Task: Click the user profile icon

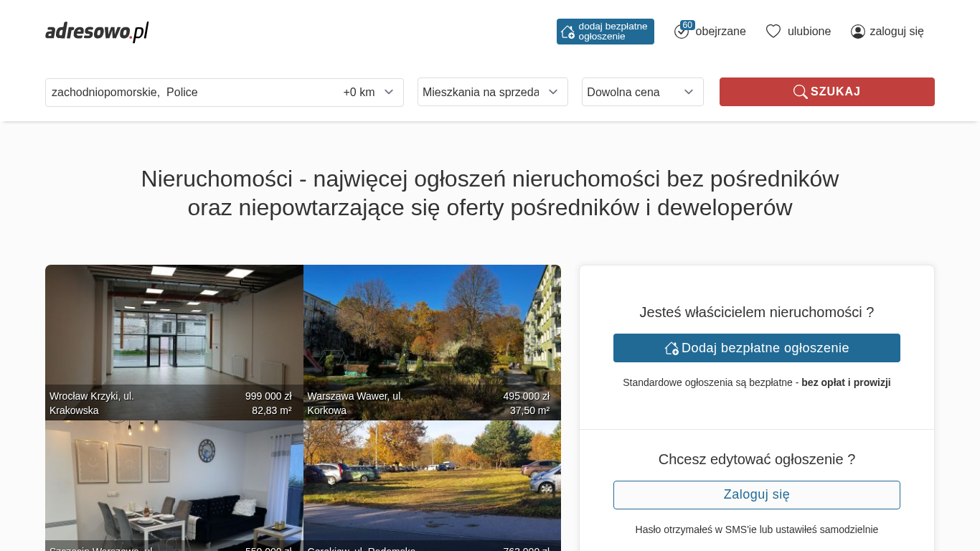Action: click(857, 32)
